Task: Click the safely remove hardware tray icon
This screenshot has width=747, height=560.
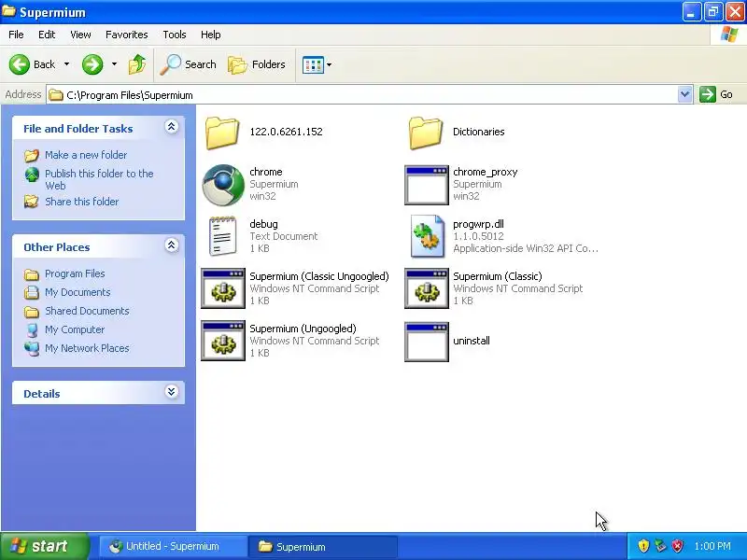Action: pyautogui.click(x=660, y=546)
